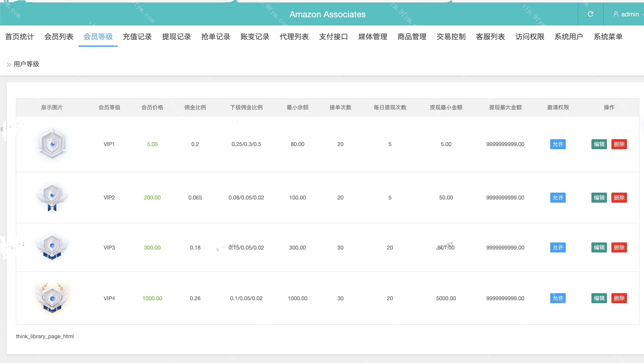Click the VIP1 badge image
The height and width of the screenshot is (363, 644).
coord(52,144)
